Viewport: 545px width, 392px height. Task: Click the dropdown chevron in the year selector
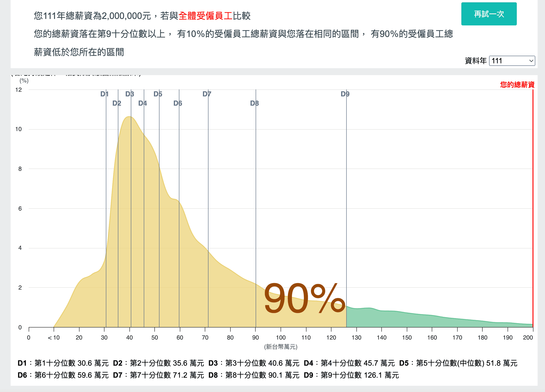coord(531,61)
